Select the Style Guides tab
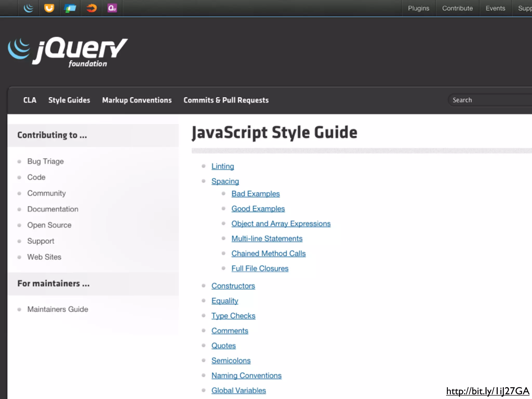The height and width of the screenshot is (399, 532). 69,100
